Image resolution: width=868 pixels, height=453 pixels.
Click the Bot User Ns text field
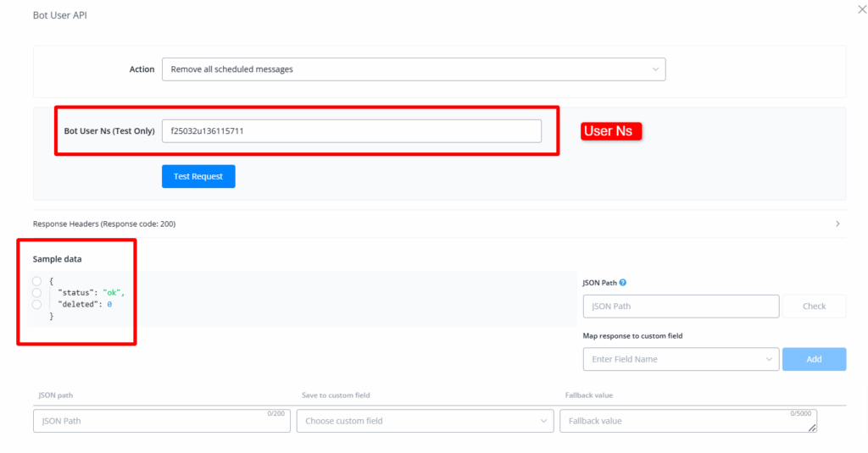(351, 131)
